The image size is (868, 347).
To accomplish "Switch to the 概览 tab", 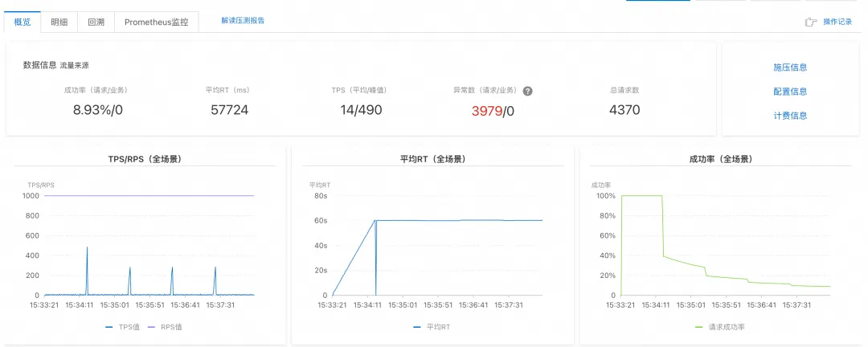I will point(23,22).
